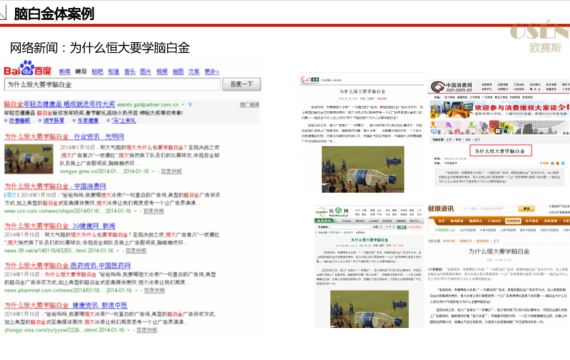Open the 中国消费网 search result title
The width and height of the screenshot is (570, 360).
[55, 186]
